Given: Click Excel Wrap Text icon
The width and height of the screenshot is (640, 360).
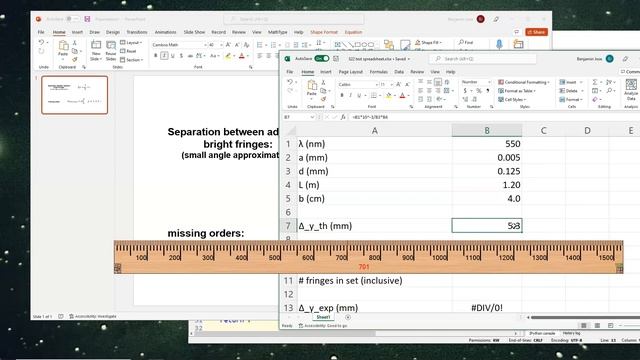Looking at the screenshot, I should [447, 82].
